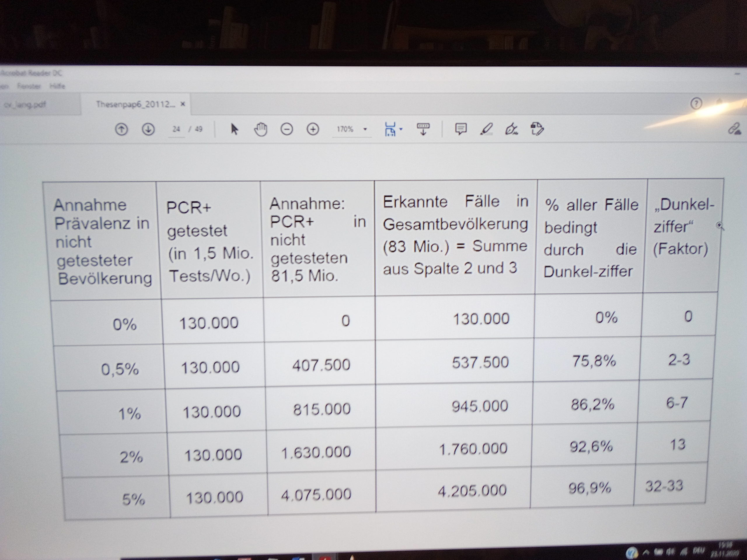This screenshot has height=560, width=747.
Task: Open the Hilfe menu
Action: (x=57, y=86)
